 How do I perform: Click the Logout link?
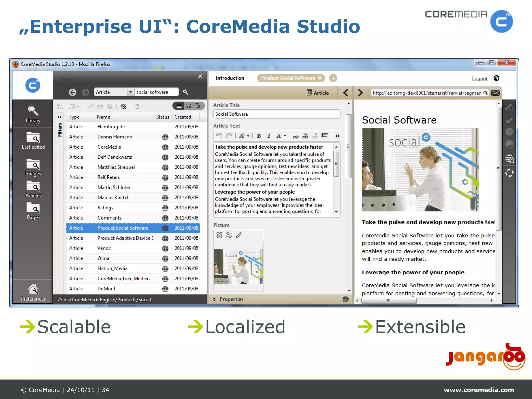480,78
